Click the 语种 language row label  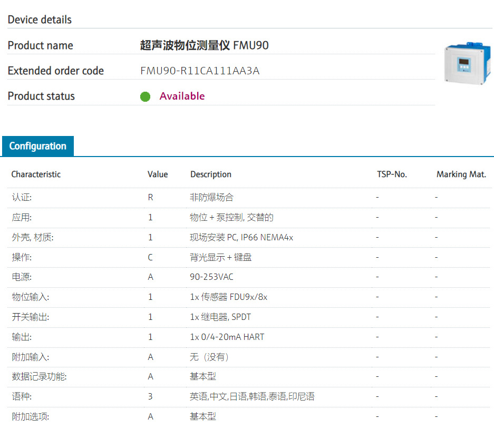(22, 396)
